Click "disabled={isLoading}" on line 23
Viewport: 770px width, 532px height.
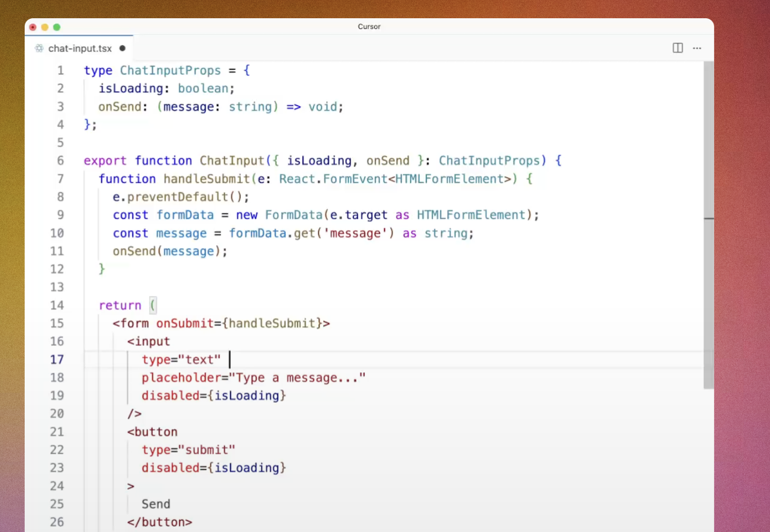click(214, 468)
